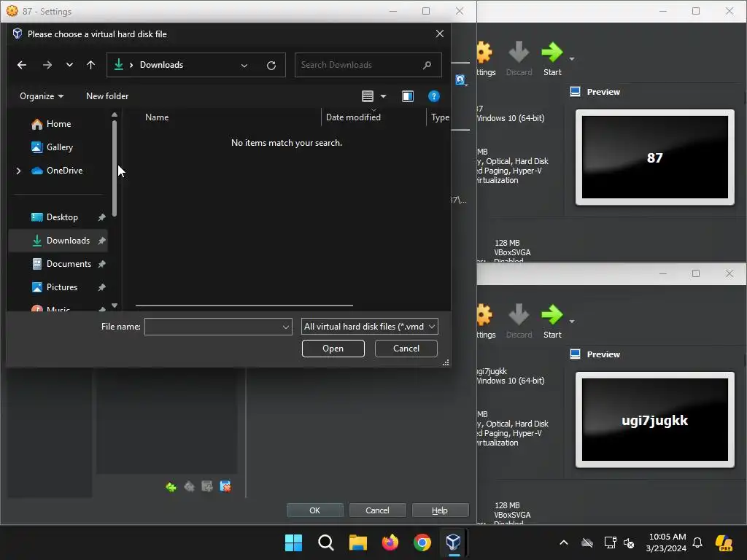
Task: Click the ugi7jugkk preview thumbnail
Action: click(654, 420)
